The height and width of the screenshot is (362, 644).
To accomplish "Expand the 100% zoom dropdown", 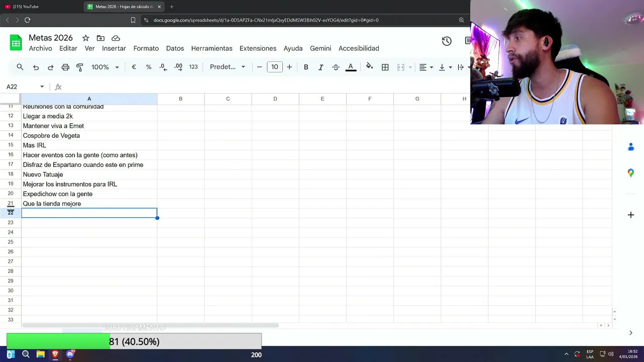I will (x=105, y=67).
